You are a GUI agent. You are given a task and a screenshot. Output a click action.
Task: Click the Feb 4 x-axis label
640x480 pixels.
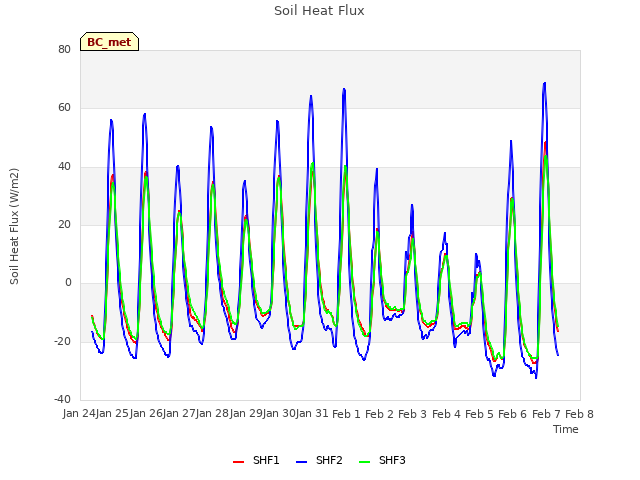tap(446, 414)
